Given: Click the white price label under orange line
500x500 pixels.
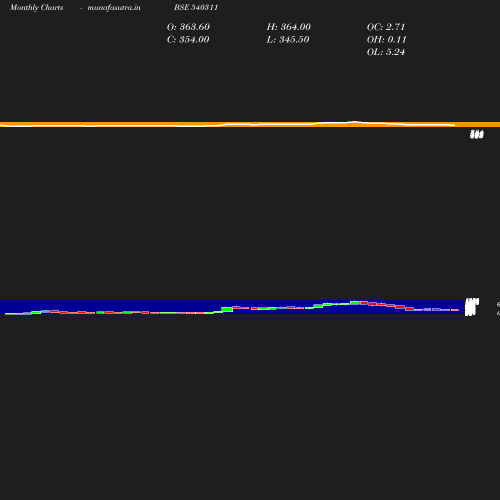Looking at the screenshot, I should [x=477, y=134].
